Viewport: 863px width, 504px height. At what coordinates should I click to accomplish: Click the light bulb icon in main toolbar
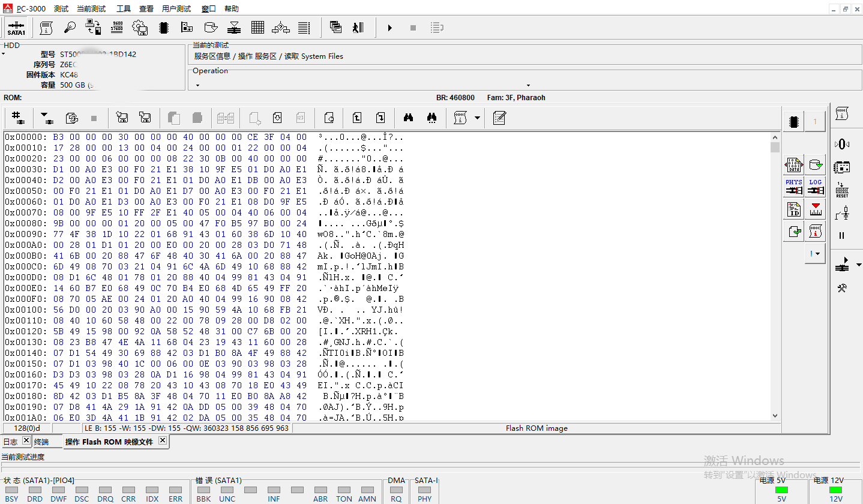click(70, 28)
